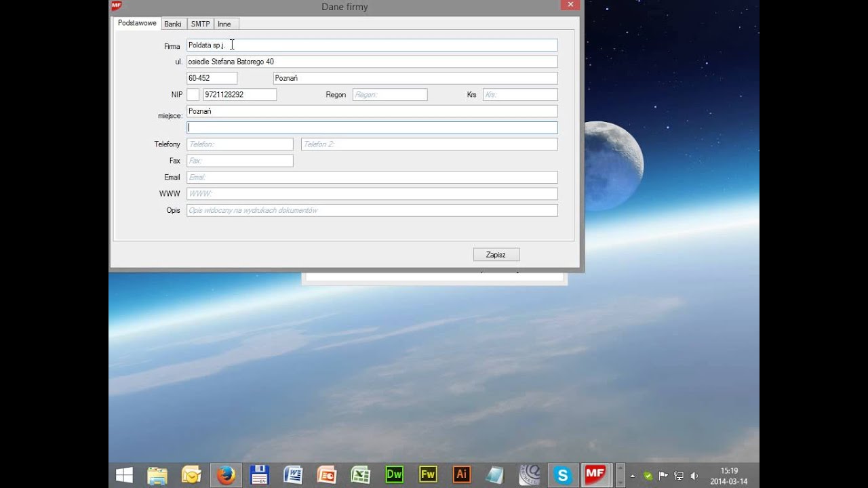Focus the Email input field
Viewport: 868px width, 488px height.
[372, 177]
